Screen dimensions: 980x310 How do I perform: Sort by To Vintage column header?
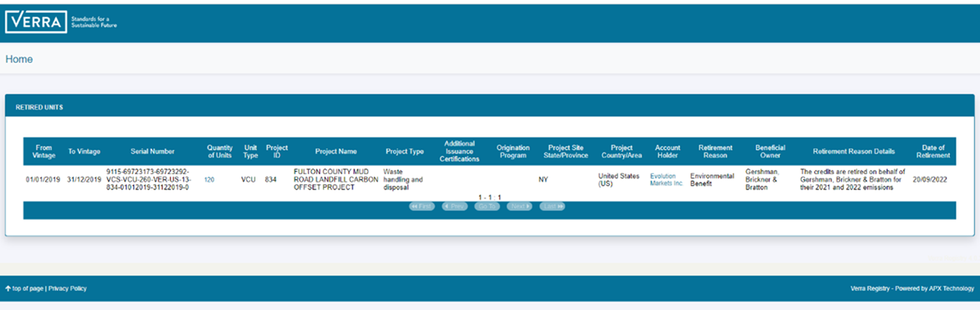[84, 152]
